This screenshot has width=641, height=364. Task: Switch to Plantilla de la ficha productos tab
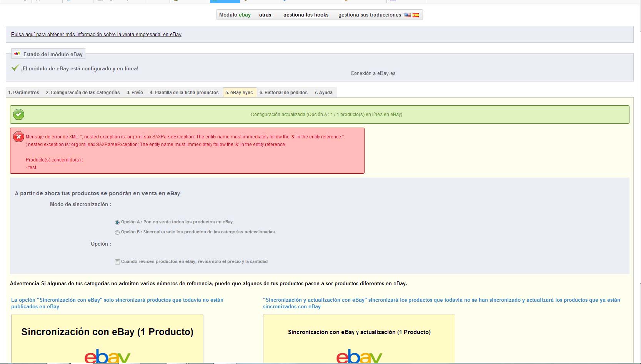pos(184,93)
